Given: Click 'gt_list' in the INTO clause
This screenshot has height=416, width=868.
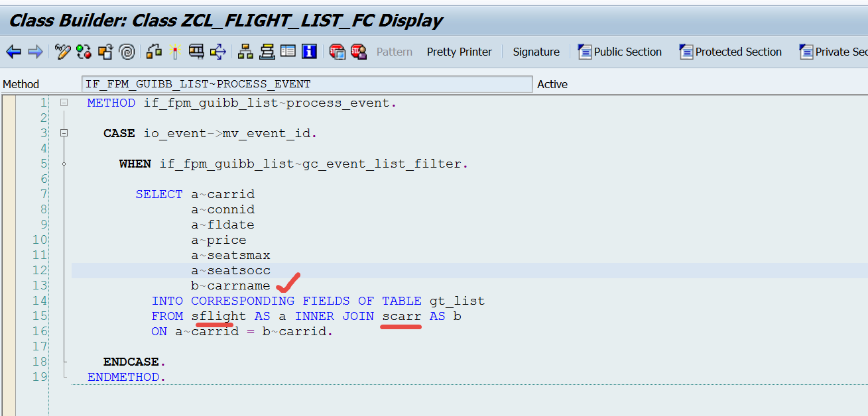Looking at the screenshot, I should pos(457,301).
